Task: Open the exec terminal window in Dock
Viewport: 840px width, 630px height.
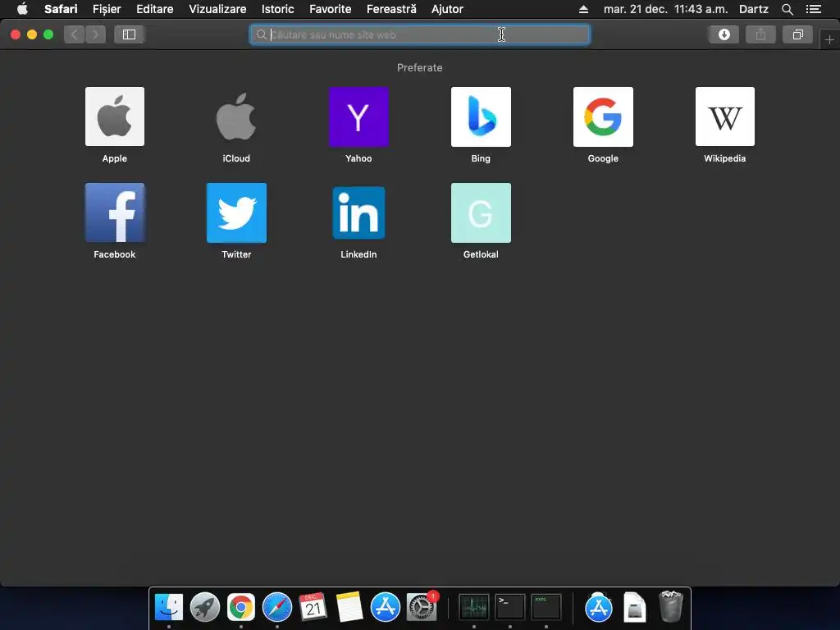Action: coord(546,608)
